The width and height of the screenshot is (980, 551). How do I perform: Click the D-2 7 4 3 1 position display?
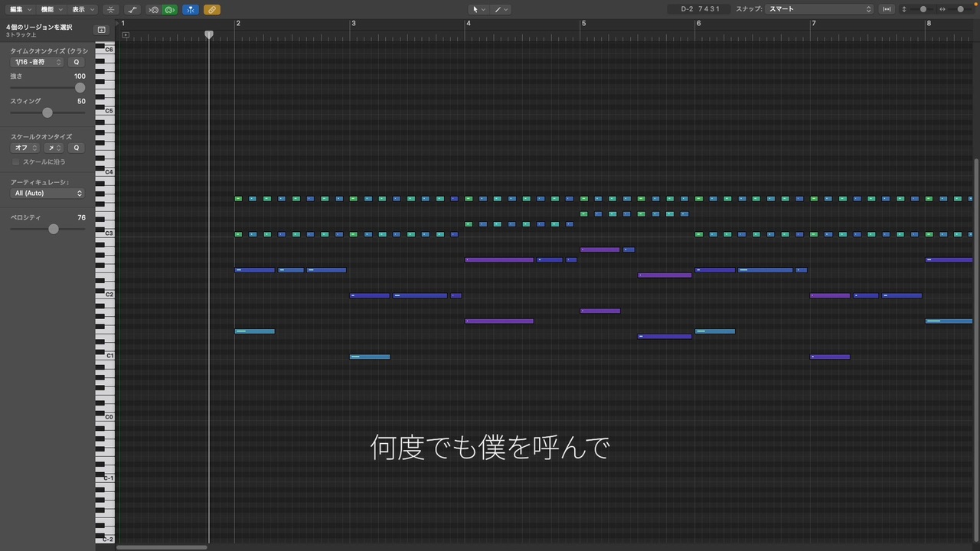(x=700, y=9)
